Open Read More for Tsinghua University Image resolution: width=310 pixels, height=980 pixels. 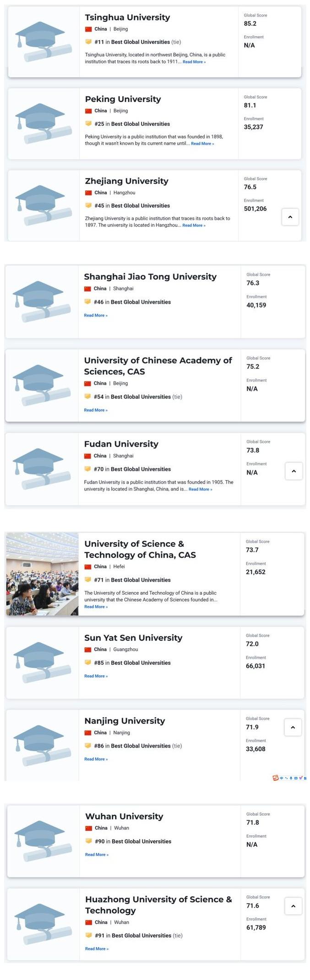tap(195, 62)
